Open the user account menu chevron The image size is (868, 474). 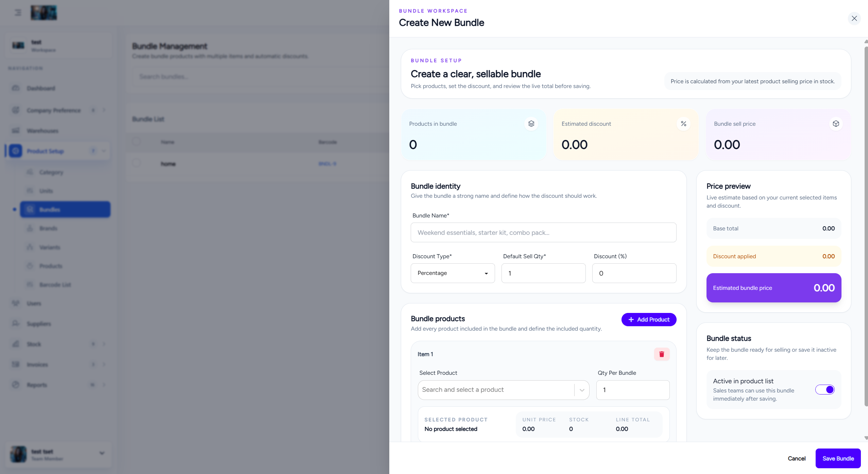[x=102, y=453]
